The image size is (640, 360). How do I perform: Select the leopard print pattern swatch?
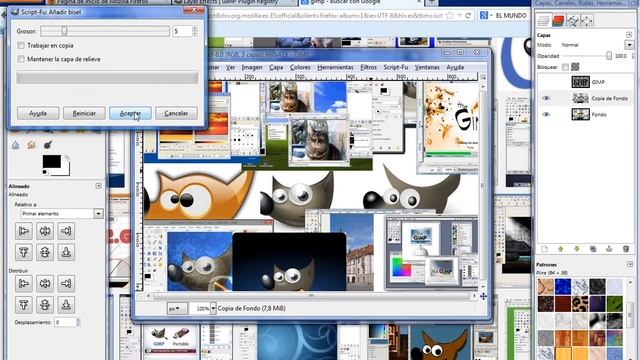[580, 304]
